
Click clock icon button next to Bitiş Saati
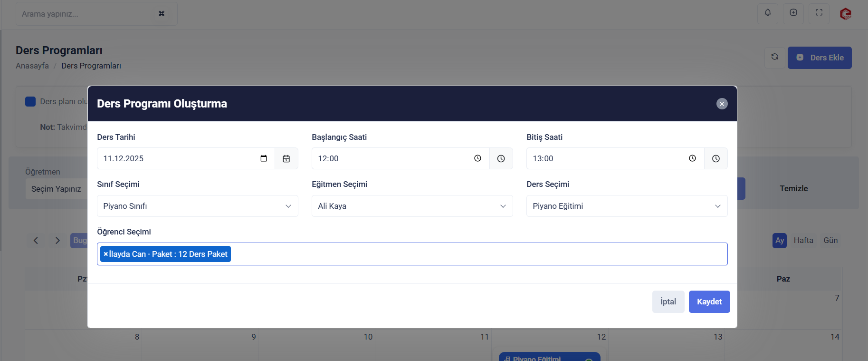click(715, 159)
